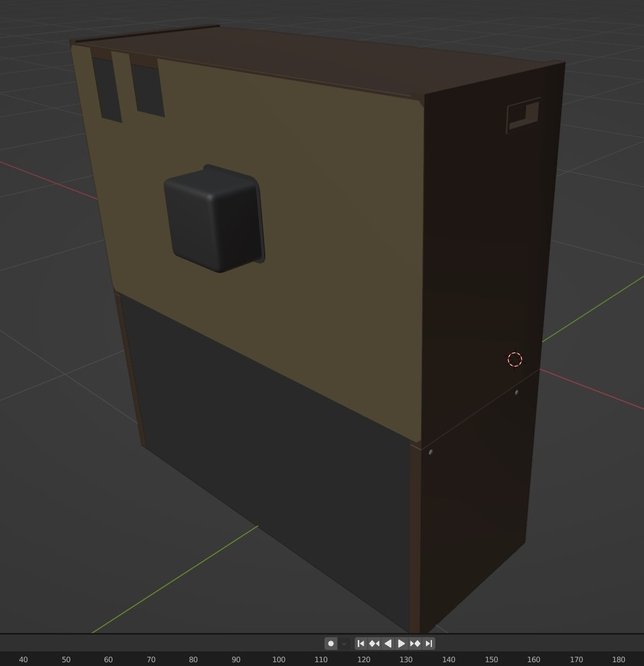
Task: Click frame 100 on the timeline
Action: coord(278,659)
